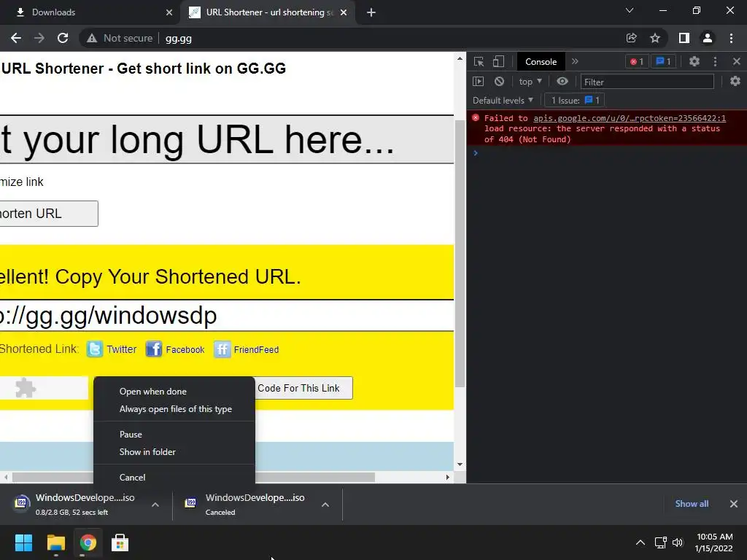
Task: Share link on FriendFeed
Action: pyautogui.click(x=247, y=349)
